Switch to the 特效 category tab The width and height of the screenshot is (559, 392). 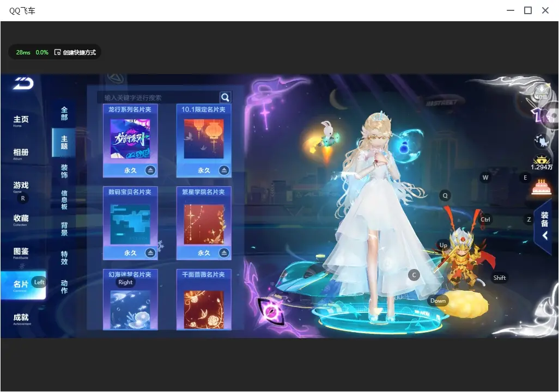(64, 258)
